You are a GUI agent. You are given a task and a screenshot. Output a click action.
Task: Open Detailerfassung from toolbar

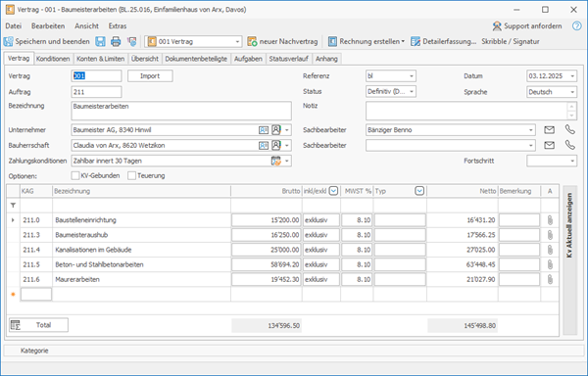tap(443, 41)
